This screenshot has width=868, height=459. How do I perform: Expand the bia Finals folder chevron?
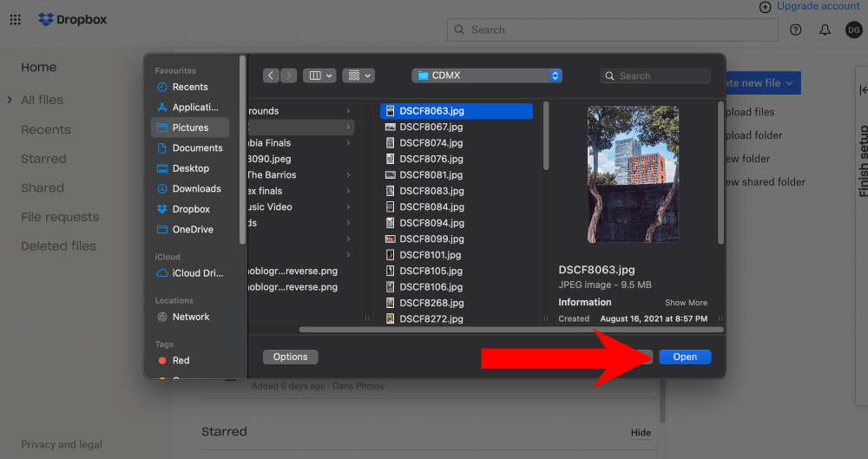[348, 143]
